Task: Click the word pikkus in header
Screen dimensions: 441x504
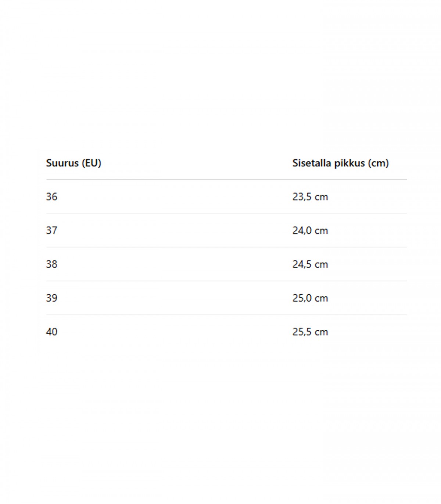Action: 349,163
